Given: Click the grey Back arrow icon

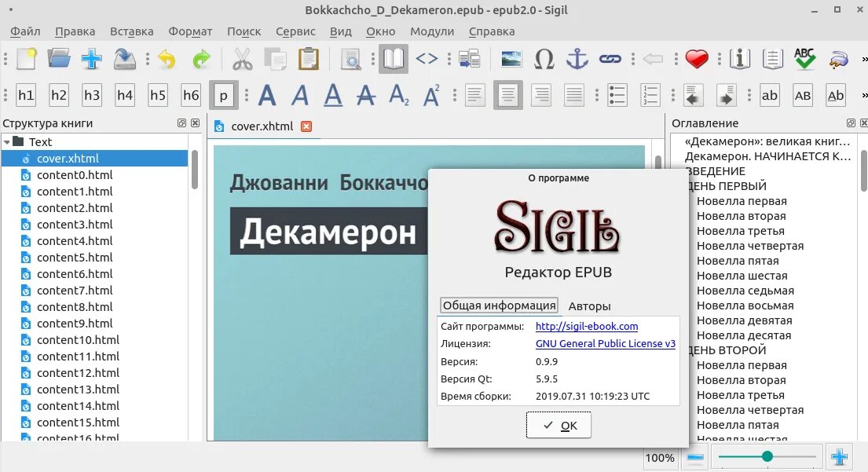Looking at the screenshot, I should click(654, 59).
